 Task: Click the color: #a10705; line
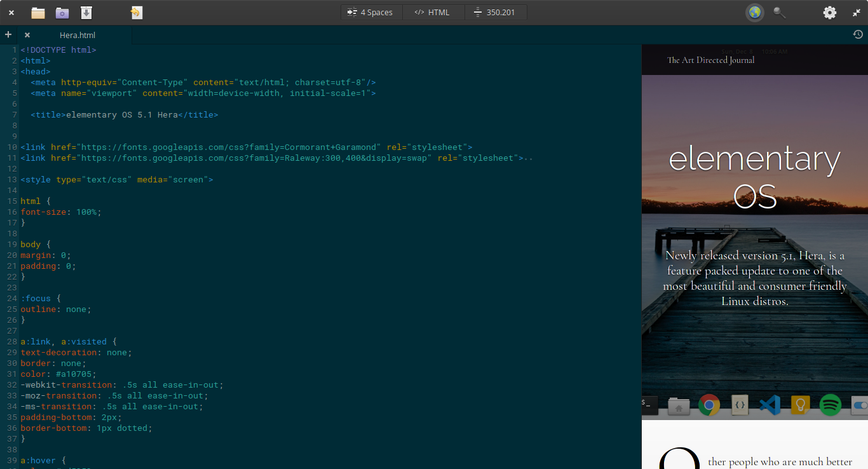(x=58, y=374)
